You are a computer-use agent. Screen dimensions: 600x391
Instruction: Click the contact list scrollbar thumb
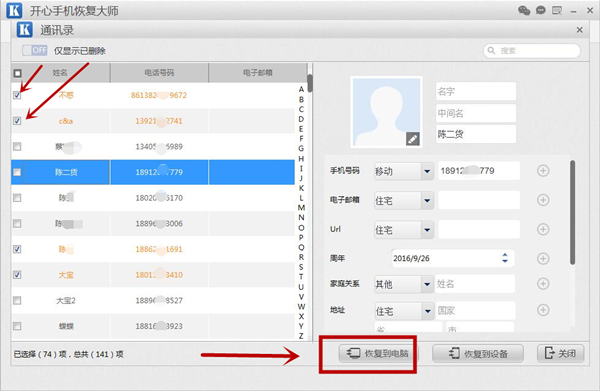(310, 83)
